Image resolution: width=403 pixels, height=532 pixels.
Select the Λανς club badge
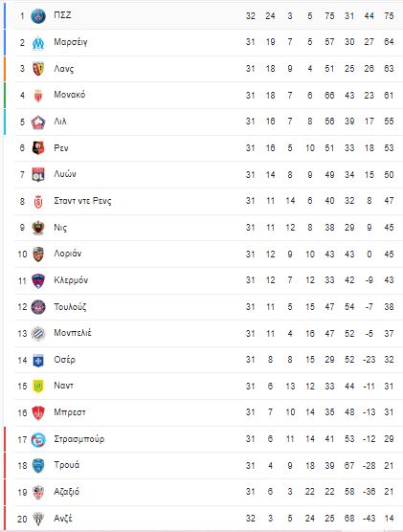point(38,69)
